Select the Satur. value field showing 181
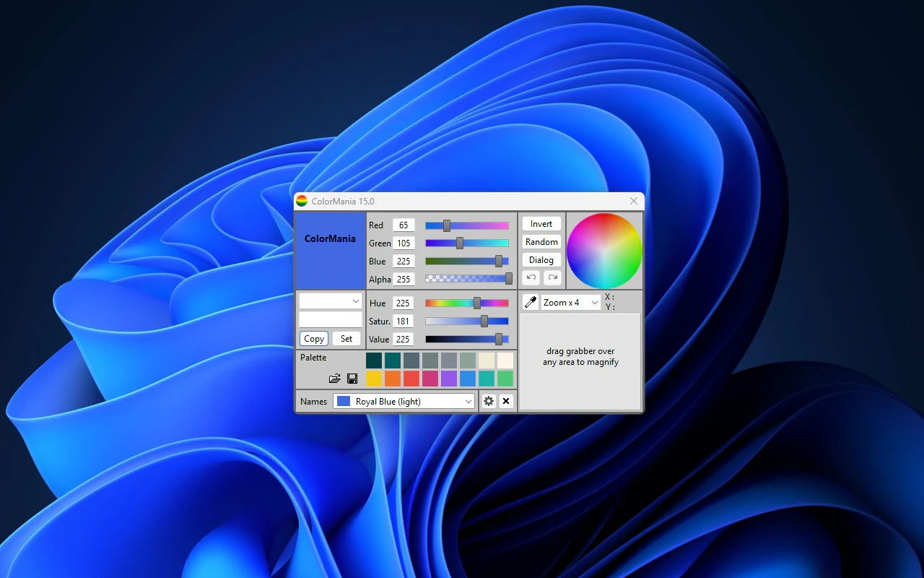Screen dimensions: 924x578 (404, 321)
